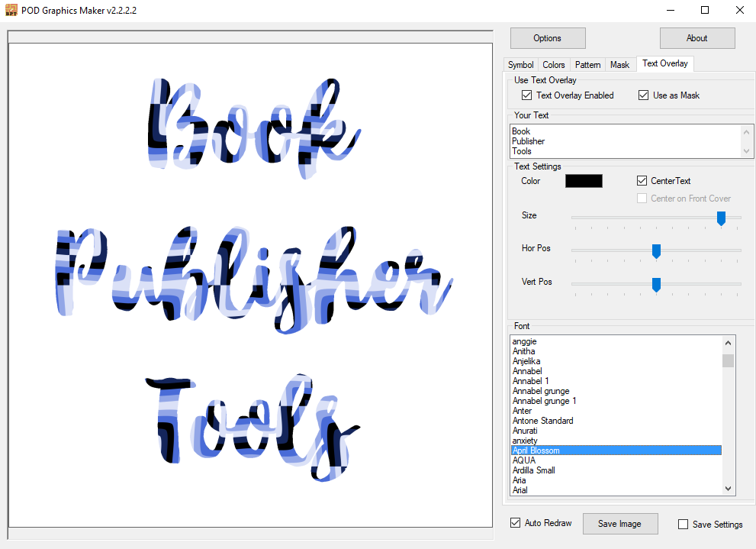Select the Anjelika font

(616, 361)
